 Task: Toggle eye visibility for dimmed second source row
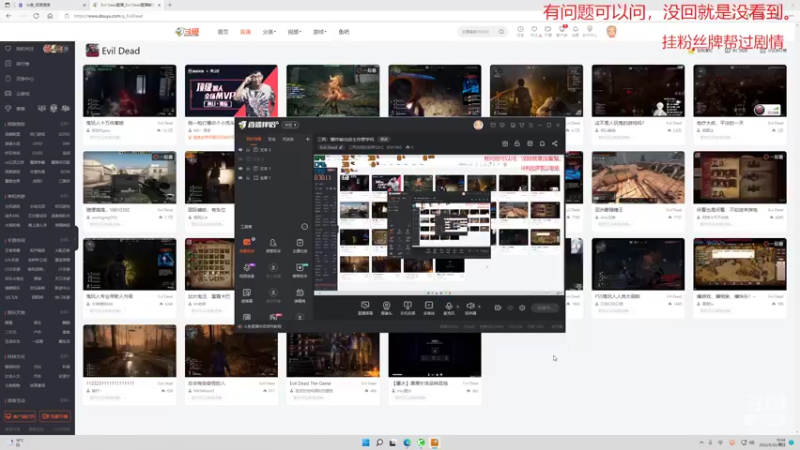tap(240, 159)
